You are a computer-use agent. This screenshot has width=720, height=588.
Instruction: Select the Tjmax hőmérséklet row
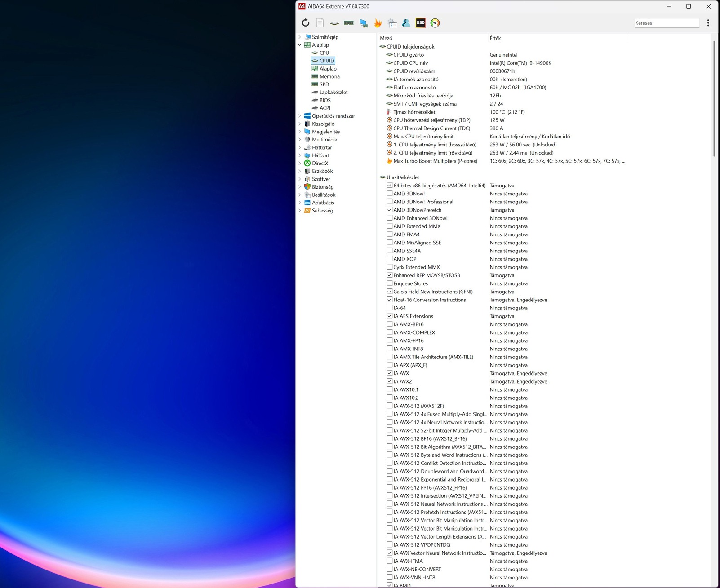(x=502, y=112)
